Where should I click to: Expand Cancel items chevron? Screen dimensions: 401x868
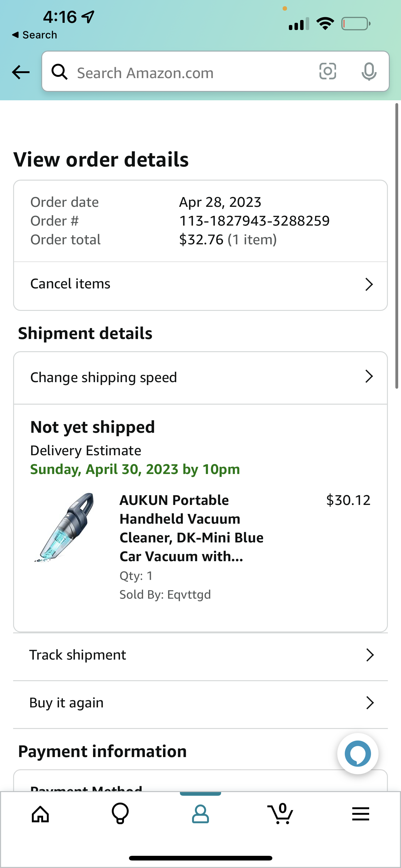tap(369, 284)
